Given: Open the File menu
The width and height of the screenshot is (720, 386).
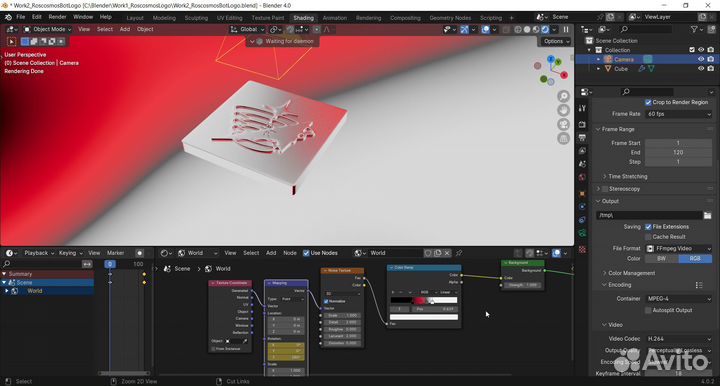Looking at the screenshot, I should click(21, 17).
